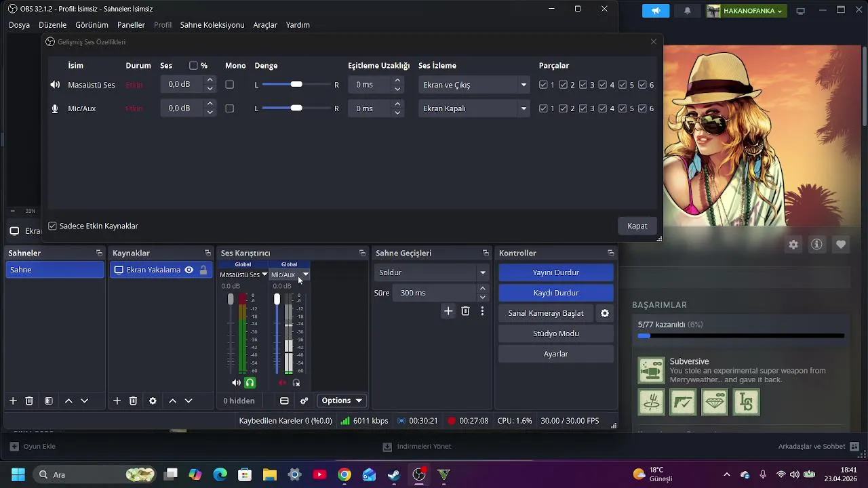Open the Araçlar menu
This screenshot has width=868, height=488.
[265, 25]
